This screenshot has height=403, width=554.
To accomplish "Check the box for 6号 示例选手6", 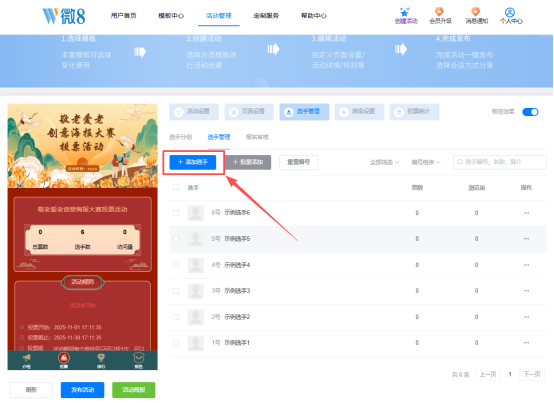I will pyautogui.click(x=176, y=213).
